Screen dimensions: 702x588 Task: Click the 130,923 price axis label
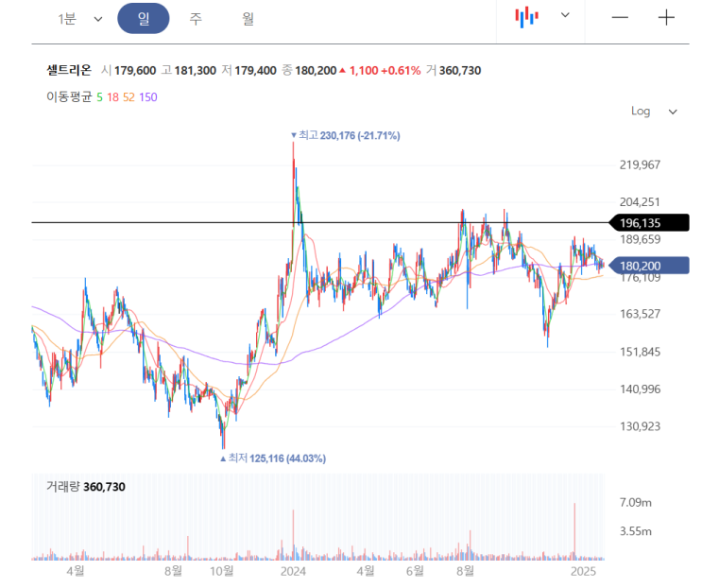point(640,426)
